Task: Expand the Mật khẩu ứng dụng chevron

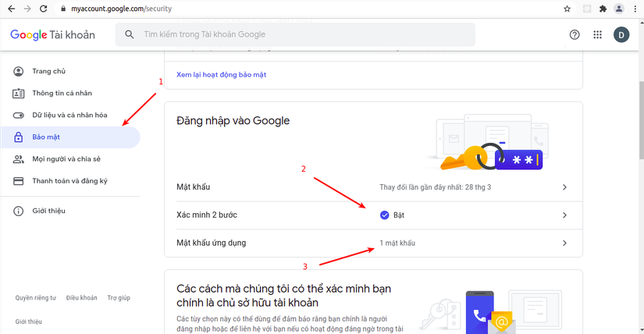Action: [x=564, y=243]
